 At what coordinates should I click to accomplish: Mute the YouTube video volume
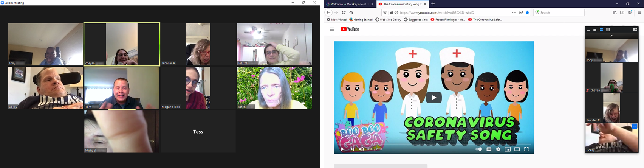(x=361, y=149)
